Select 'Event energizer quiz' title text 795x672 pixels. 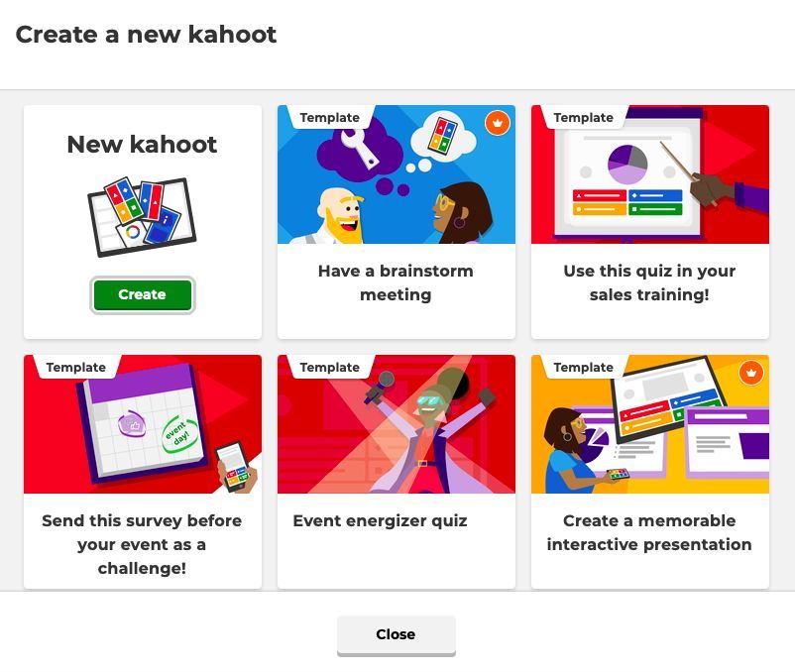point(381,521)
